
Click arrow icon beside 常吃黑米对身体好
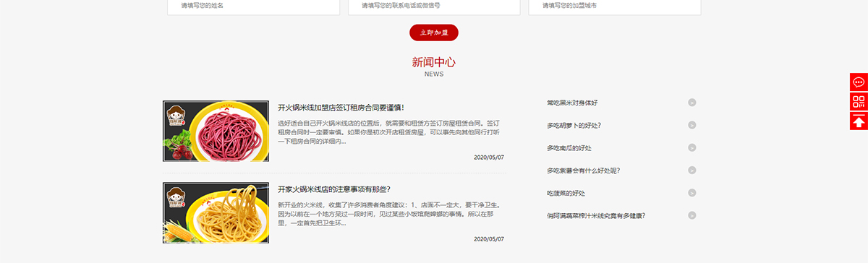(x=692, y=103)
